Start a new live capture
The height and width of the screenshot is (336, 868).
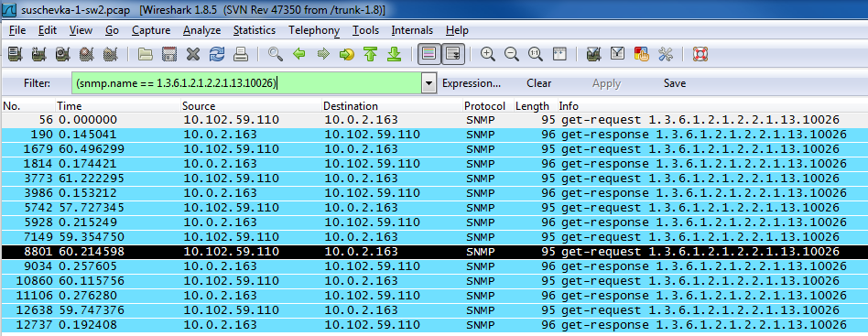(x=62, y=54)
